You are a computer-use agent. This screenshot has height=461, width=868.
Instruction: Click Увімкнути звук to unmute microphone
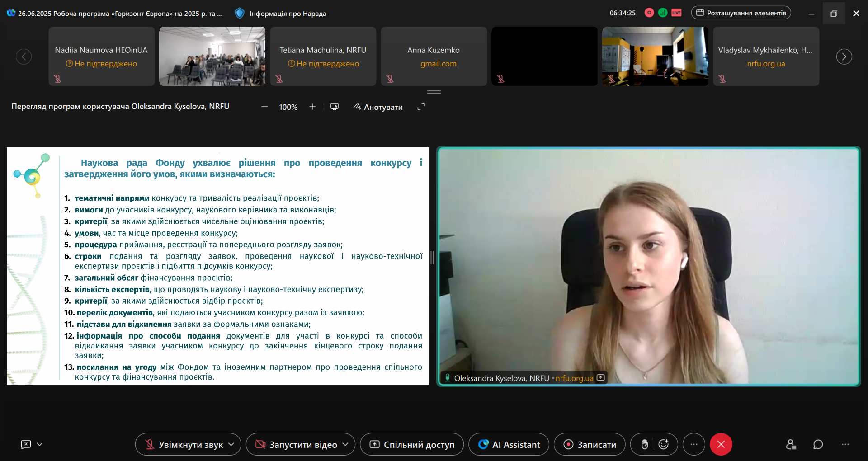pos(184,445)
